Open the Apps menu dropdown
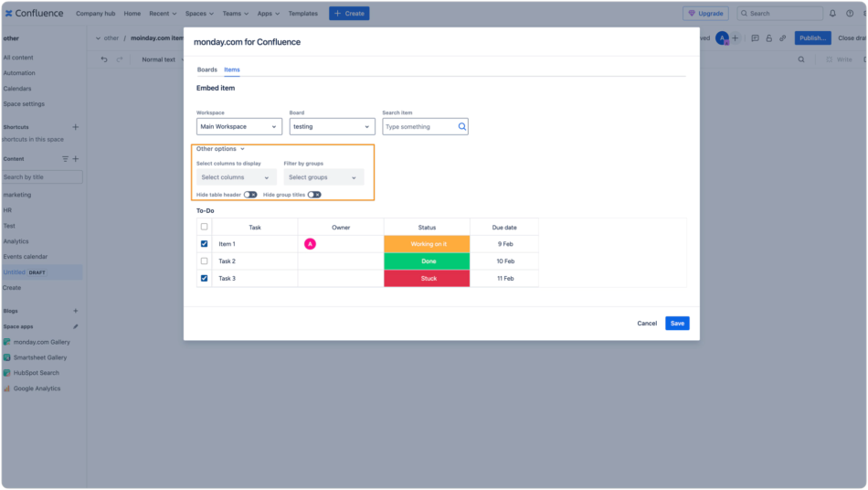The width and height of the screenshot is (868, 490). [x=269, y=14]
